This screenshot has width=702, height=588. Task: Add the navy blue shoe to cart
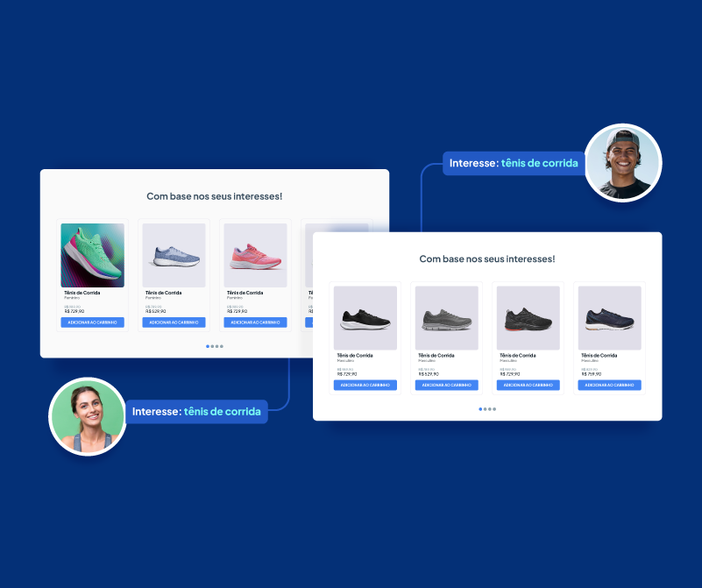click(x=609, y=386)
